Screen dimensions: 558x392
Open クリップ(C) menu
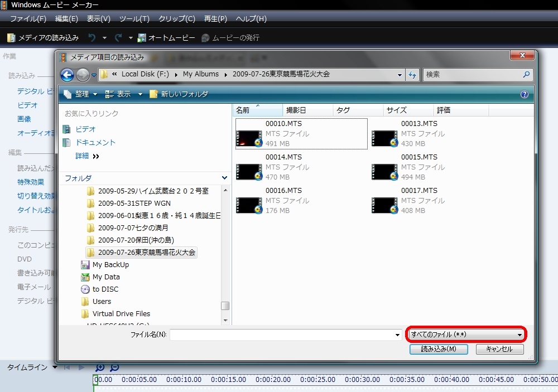point(177,18)
